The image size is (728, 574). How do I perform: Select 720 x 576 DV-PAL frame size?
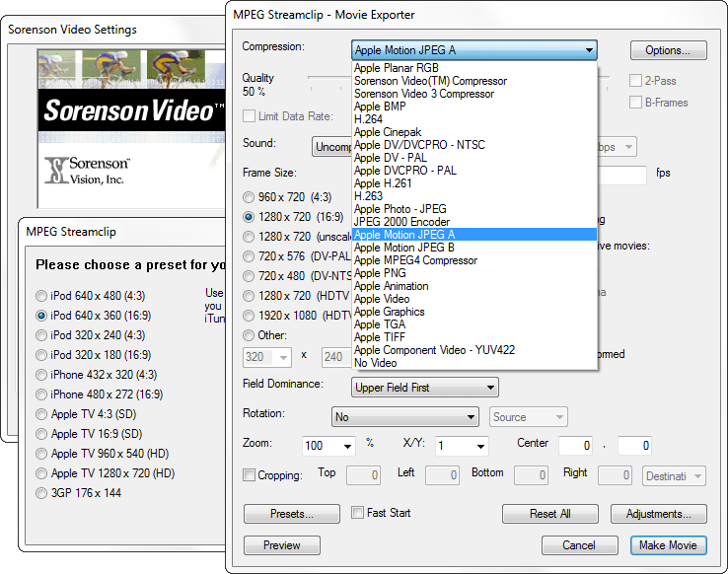249,256
